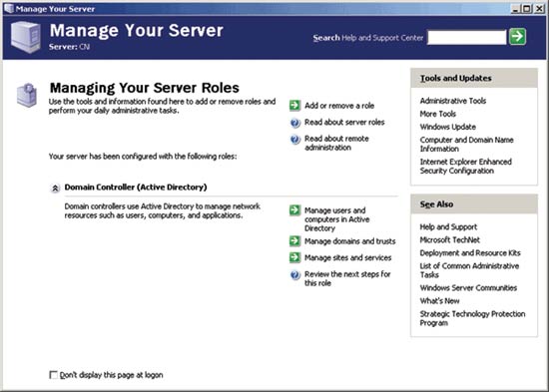The image size is (549, 392).
Task: Click green arrow icon beside Add or remove a role
Action: [x=295, y=105]
